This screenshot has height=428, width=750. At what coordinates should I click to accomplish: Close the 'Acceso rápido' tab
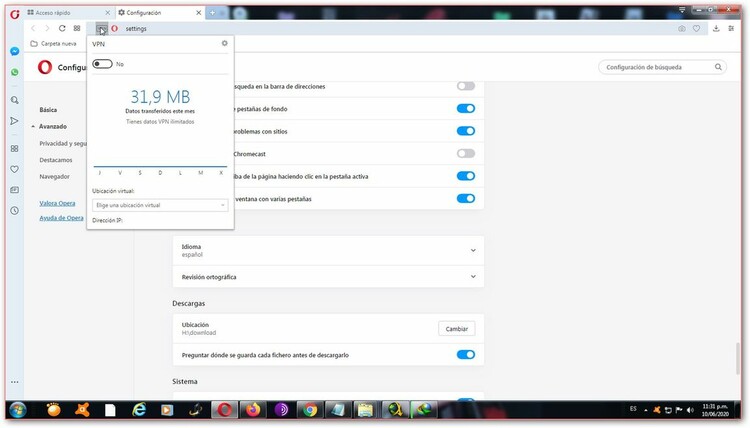(108, 13)
